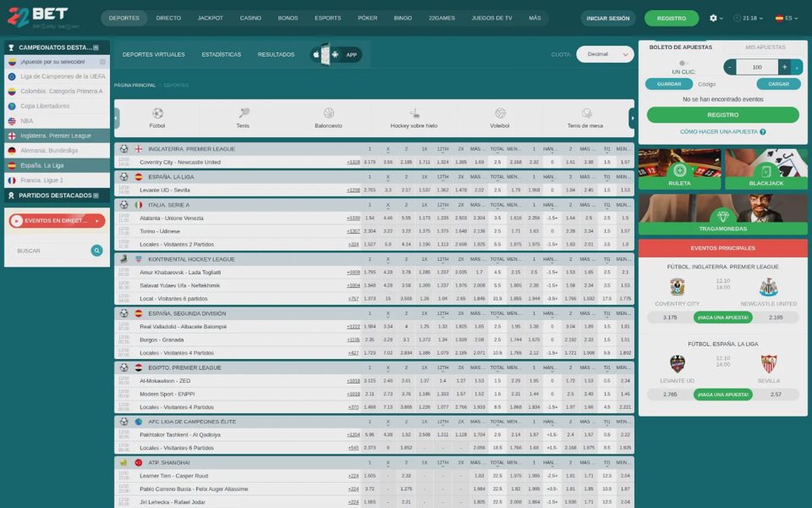Open the Casino menu

coord(250,18)
